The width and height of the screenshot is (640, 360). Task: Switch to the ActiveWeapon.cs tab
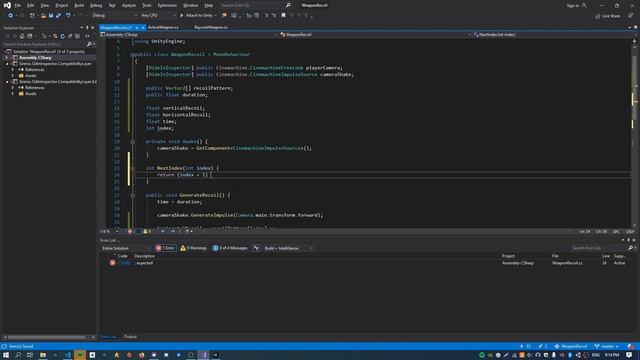pos(163,27)
